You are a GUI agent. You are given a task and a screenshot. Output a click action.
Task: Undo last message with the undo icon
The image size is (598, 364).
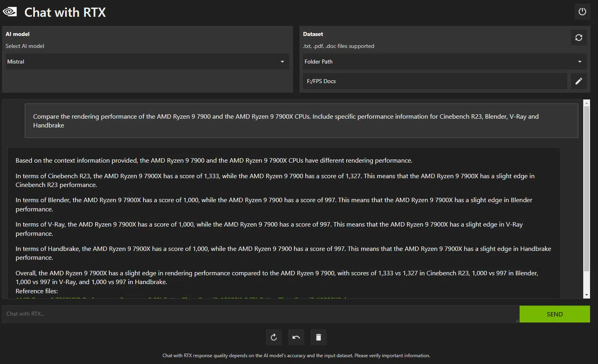coord(296,337)
